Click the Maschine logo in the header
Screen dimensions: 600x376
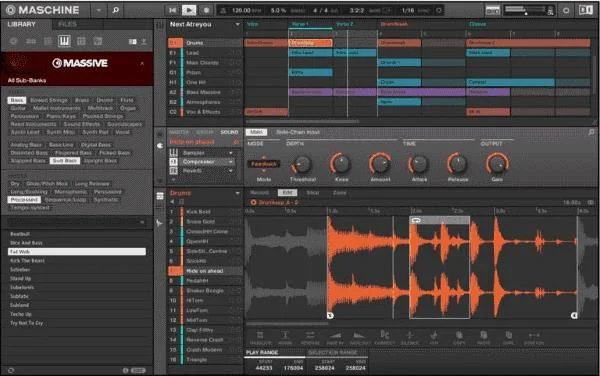(x=42, y=10)
